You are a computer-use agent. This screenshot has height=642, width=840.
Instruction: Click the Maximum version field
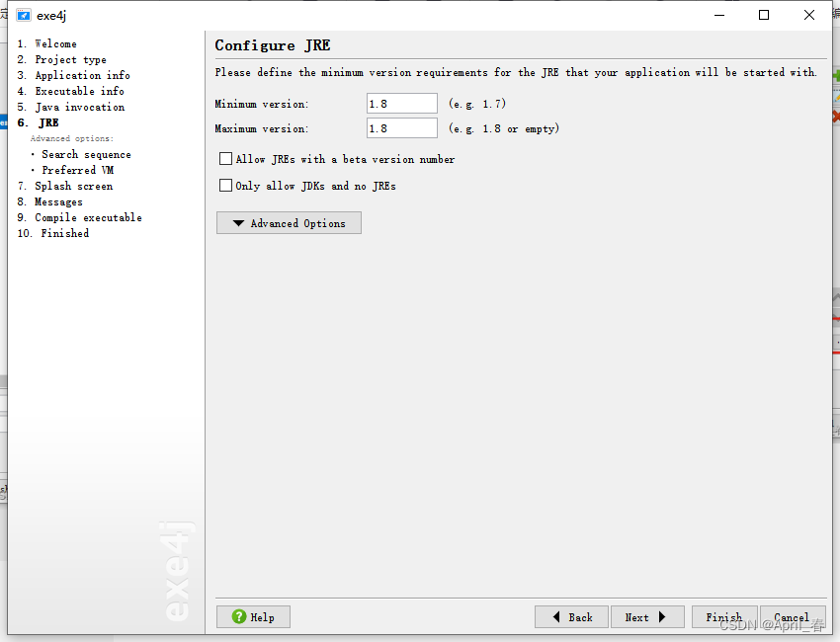pos(402,128)
